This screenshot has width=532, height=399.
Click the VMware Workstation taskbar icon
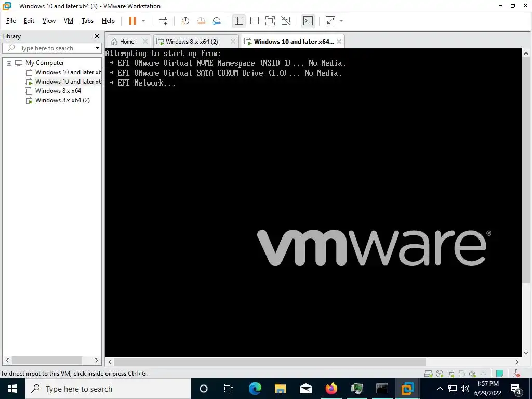407,389
